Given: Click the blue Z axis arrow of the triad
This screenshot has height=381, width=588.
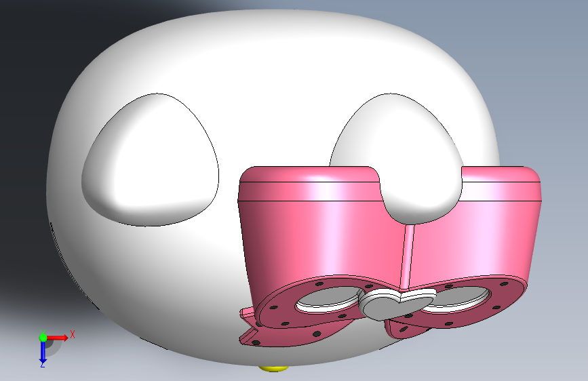Looking at the screenshot, I should [43, 352].
